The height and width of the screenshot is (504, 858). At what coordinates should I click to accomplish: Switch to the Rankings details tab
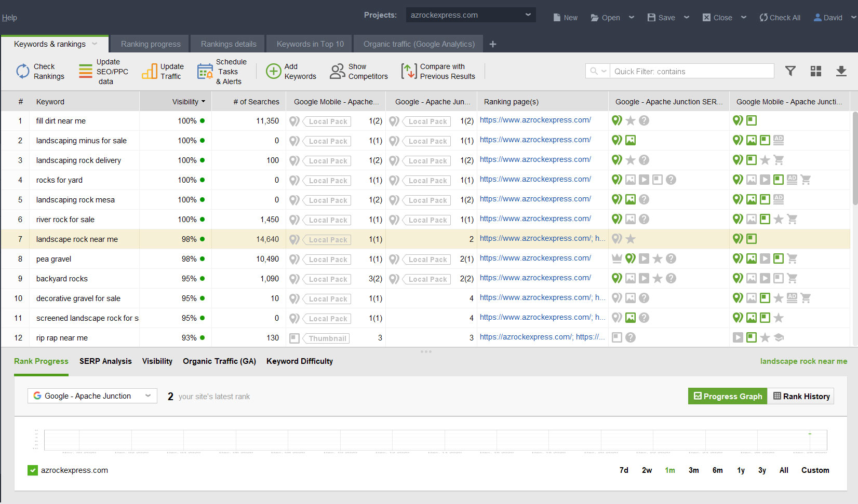pos(229,44)
